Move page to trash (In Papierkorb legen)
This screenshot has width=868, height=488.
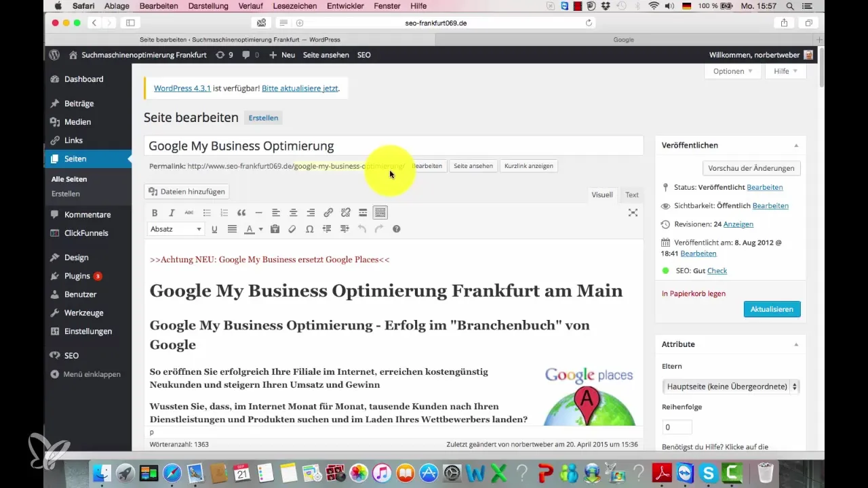pyautogui.click(x=693, y=293)
